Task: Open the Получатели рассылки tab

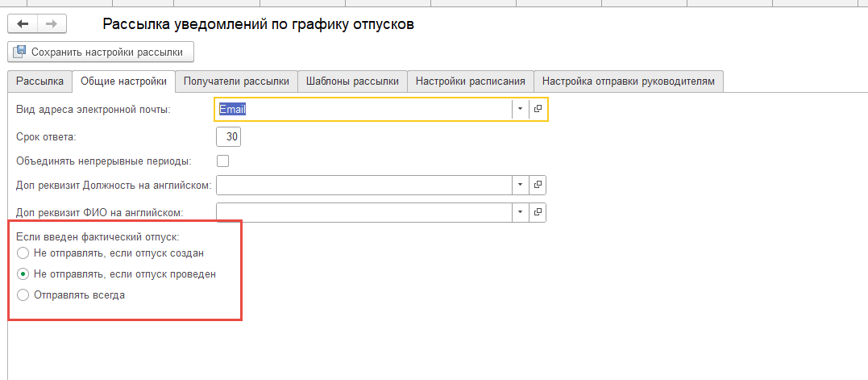Action: [236, 81]
